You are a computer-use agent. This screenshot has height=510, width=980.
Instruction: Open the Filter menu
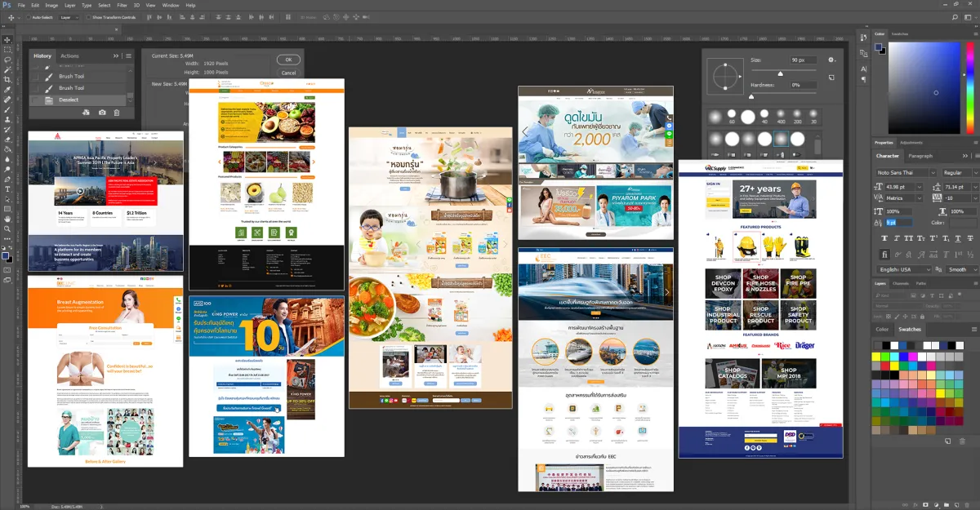tap(122, 5)
